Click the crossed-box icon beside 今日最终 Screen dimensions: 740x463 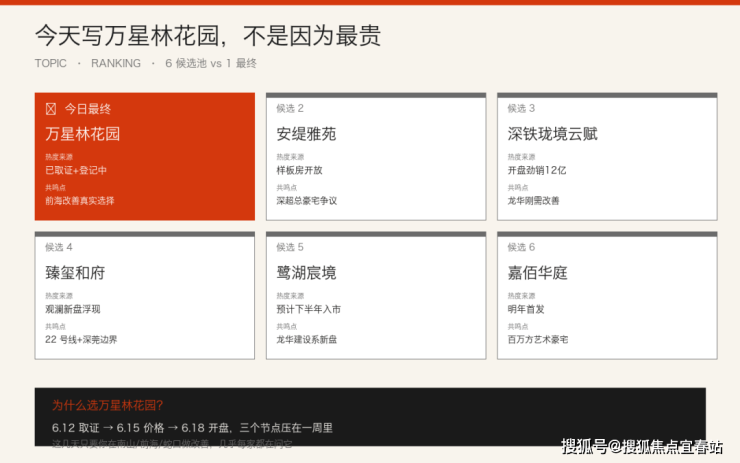click(51, 109)
